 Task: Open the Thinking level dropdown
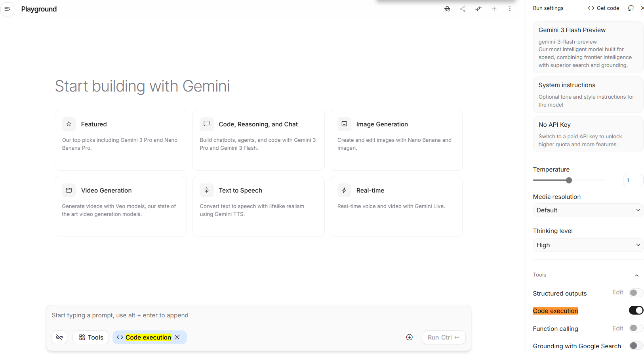[x=588, y=245]
